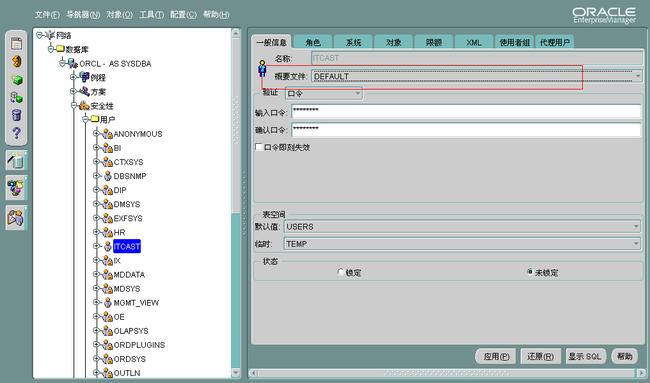Select the 锁定 radio button
650x383 pixels.
340,272
